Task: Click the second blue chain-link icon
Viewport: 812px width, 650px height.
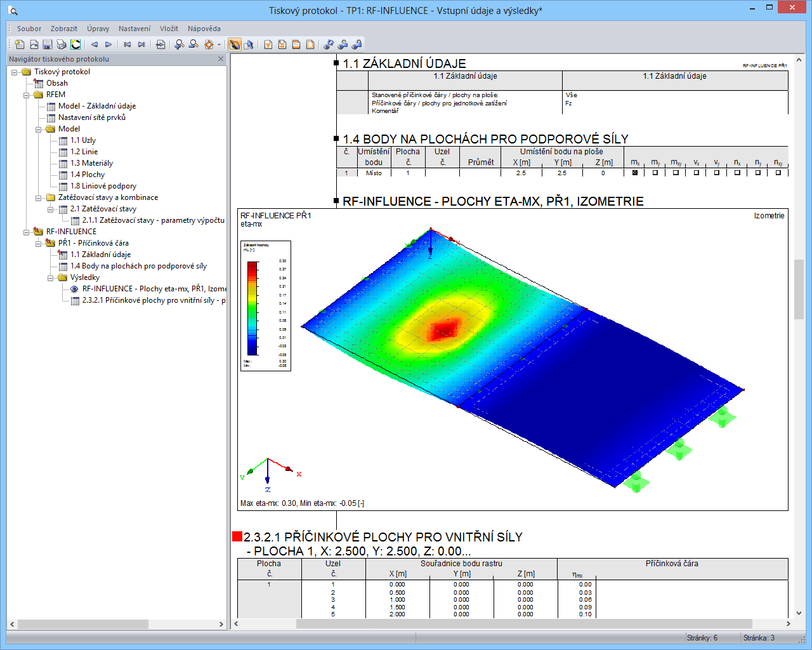Action: tap(343, 44)
